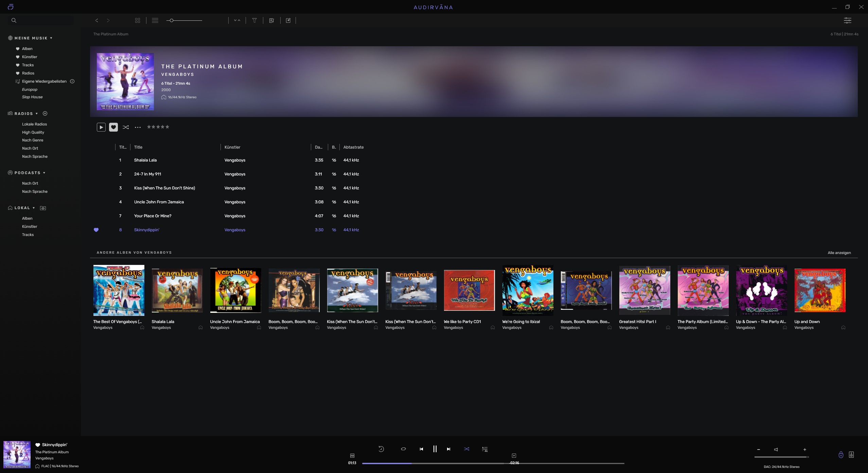Go back with the left arrow
Viewport: 868px width, 473px height.
[97, 20]
